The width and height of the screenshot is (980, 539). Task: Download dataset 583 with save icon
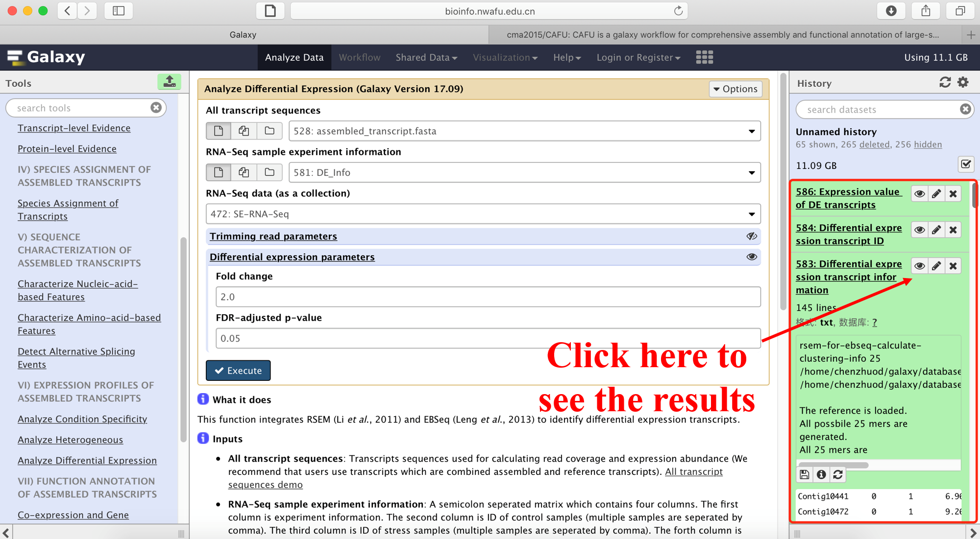[805, 474]
